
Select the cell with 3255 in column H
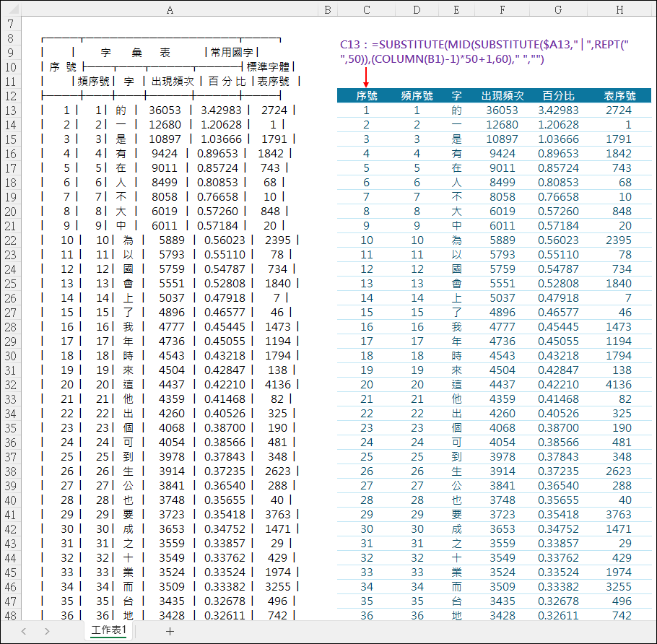click(619, 587)
